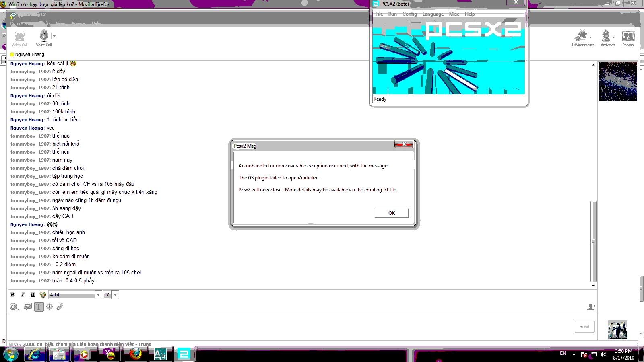The height and width of the screenshot is (362, 644).
Task: Open the font size 10 dropdown
Action: click(116, 295)
